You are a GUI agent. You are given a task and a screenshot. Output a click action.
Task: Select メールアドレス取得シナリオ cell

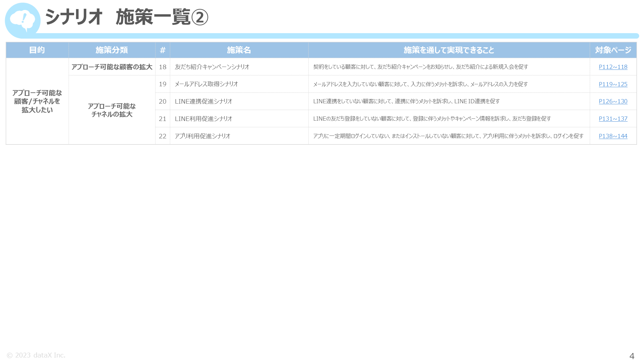239,84
